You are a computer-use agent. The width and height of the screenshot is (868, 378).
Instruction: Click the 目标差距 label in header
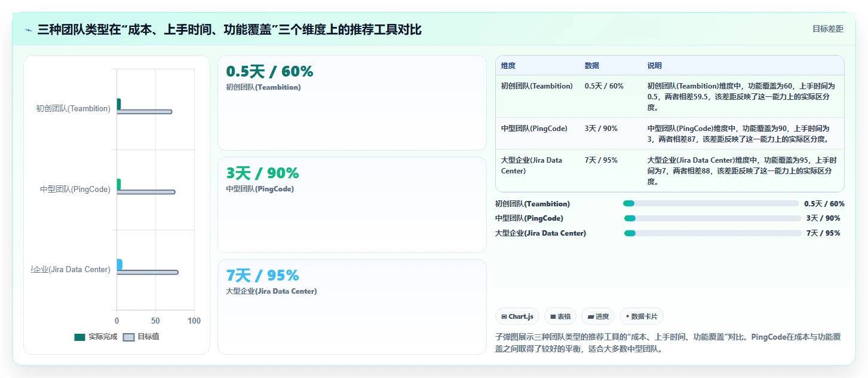(827, 29)
